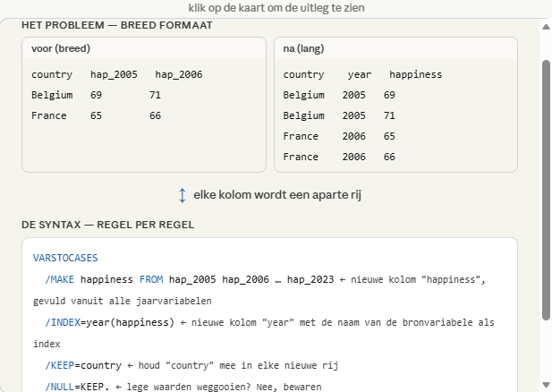Click the /INDEX keyword in the syntax
The image size is (552, 392).
(63, 322)
